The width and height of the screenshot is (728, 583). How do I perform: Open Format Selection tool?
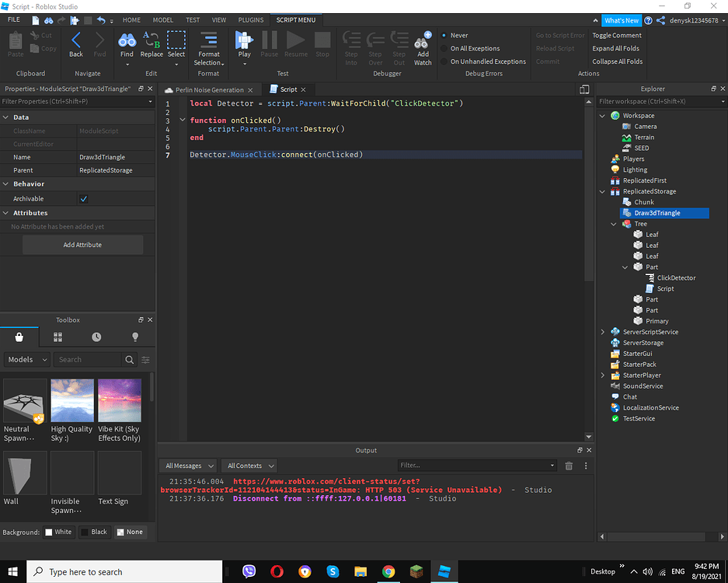pos(208,49)
